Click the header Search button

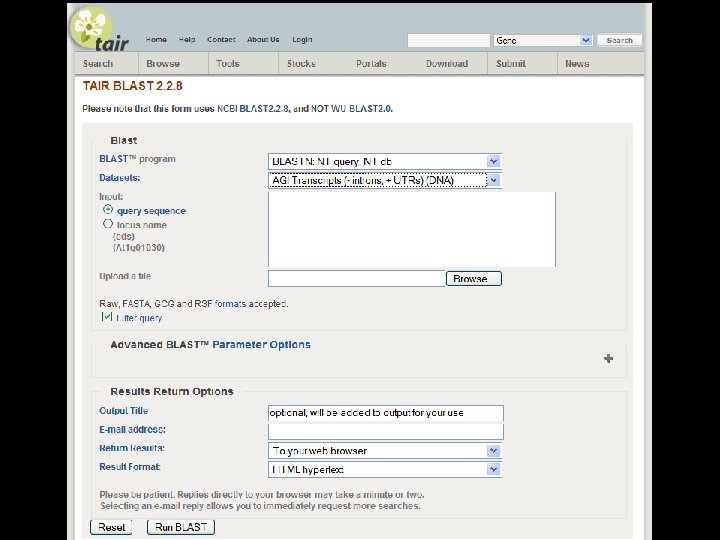pos(619,40)
